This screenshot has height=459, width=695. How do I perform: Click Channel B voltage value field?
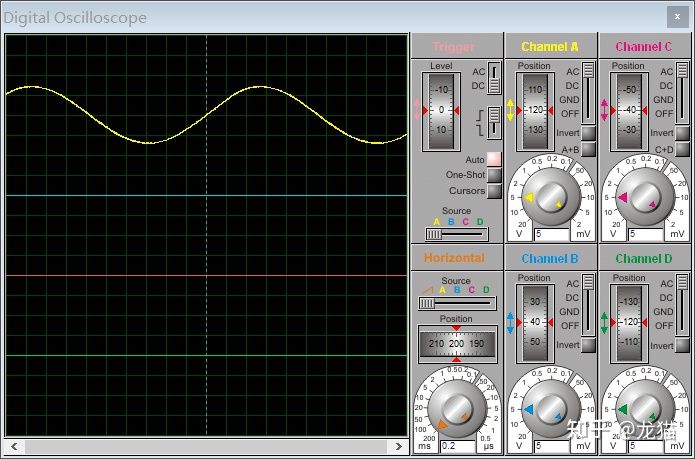(x=552, y=446)
